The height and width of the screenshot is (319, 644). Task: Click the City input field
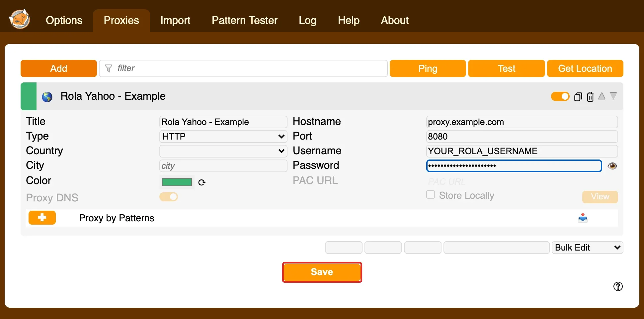(223, 166)
